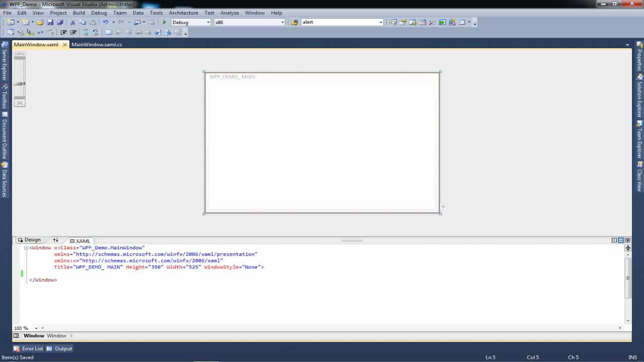Open the Document Outline side panel
The height and width of the screenshot is (362, 644).
click(x=4, y=135)
